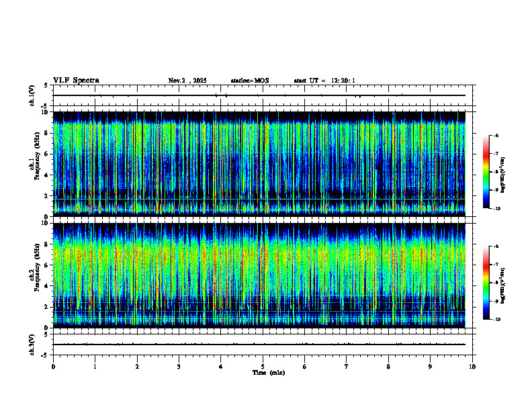Click the ch.1 frequency axis "8" tick label

pos(46,133)
